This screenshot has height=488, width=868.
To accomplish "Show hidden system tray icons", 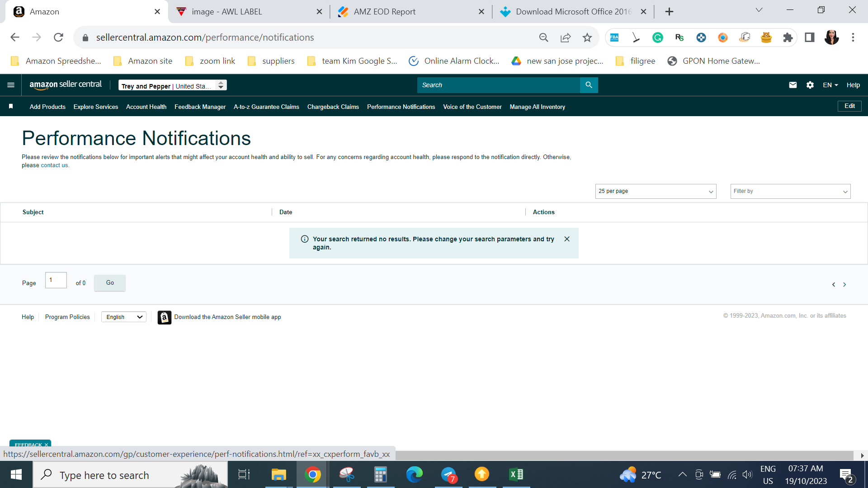I will [683, 474].
